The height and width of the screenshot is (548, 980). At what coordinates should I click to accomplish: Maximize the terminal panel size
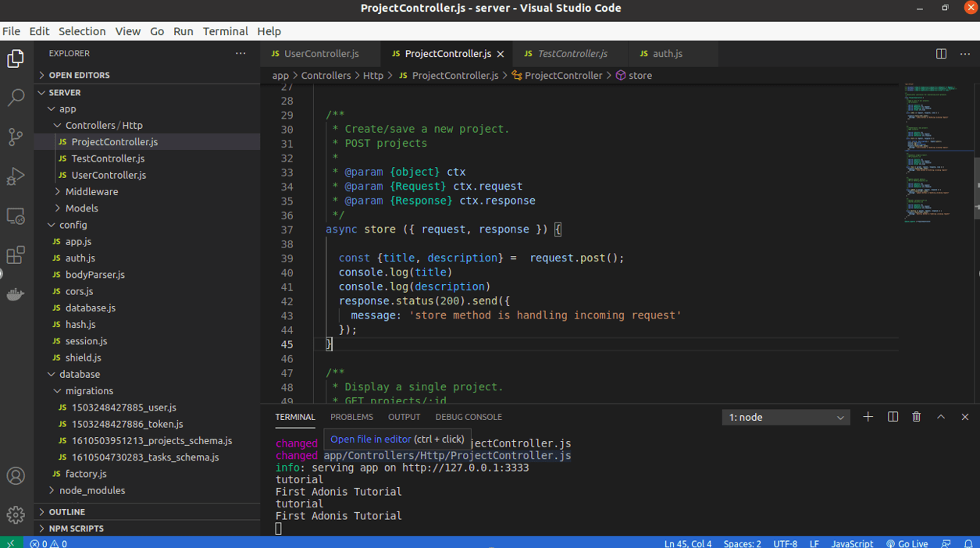tap(941, 417)
